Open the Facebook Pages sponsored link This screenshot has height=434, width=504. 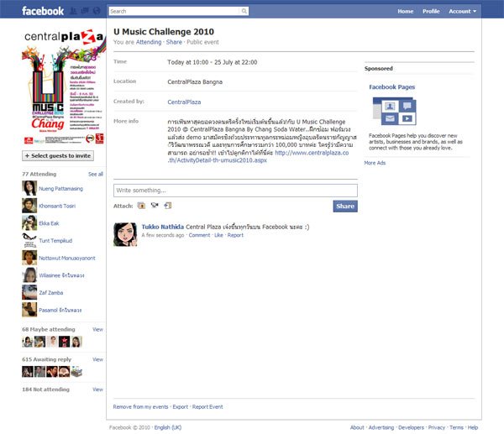point(391,87)
